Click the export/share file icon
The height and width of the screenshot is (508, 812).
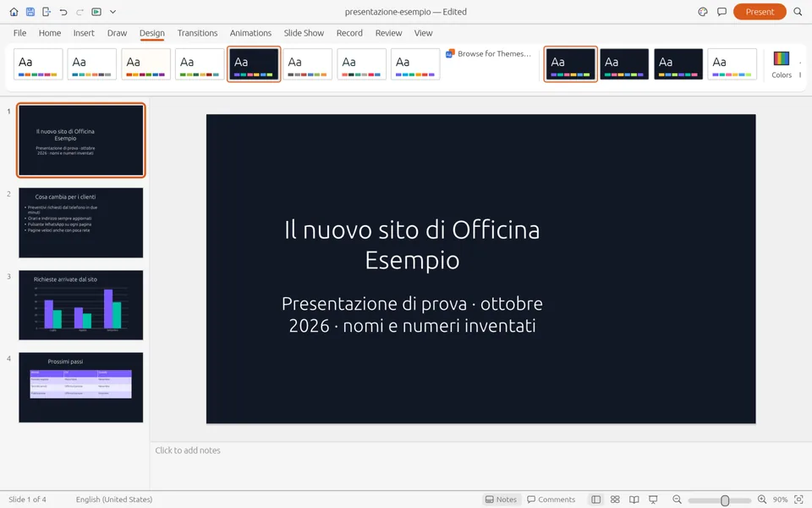[47, 11]
